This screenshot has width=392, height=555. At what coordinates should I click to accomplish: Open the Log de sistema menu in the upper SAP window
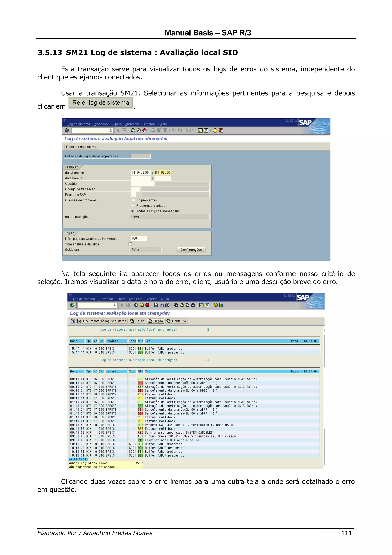click(x=78, y=124)
